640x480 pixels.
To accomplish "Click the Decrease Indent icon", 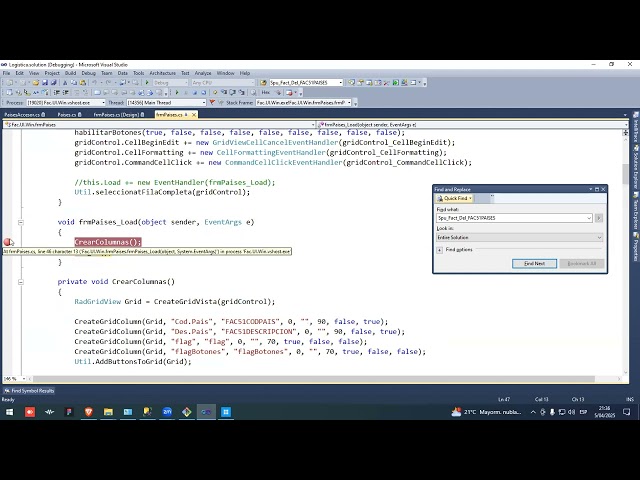I will tap(56, 92).
